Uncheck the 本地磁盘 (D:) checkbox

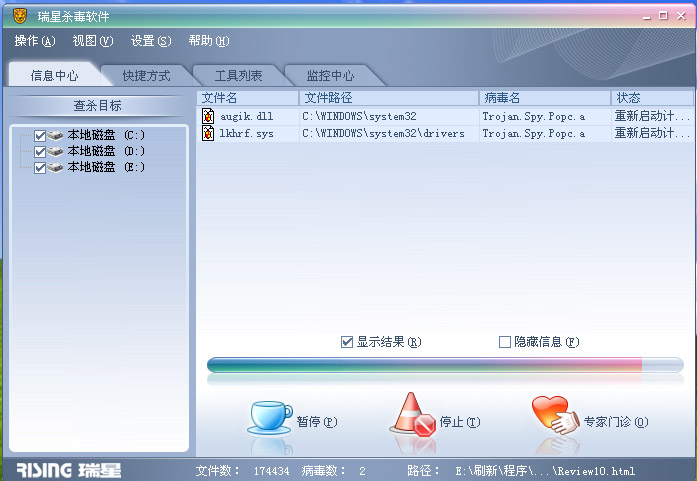pyautogui.click(x=40, y=152)
